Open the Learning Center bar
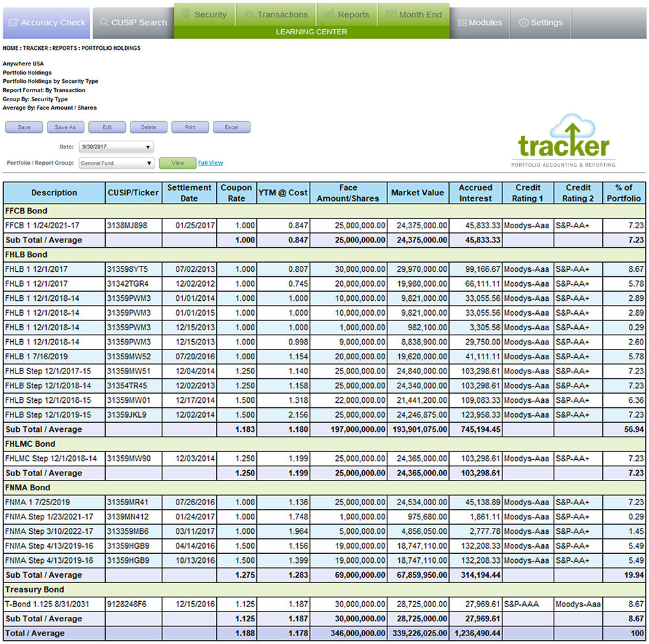649x644 pixels. point(312,32)
